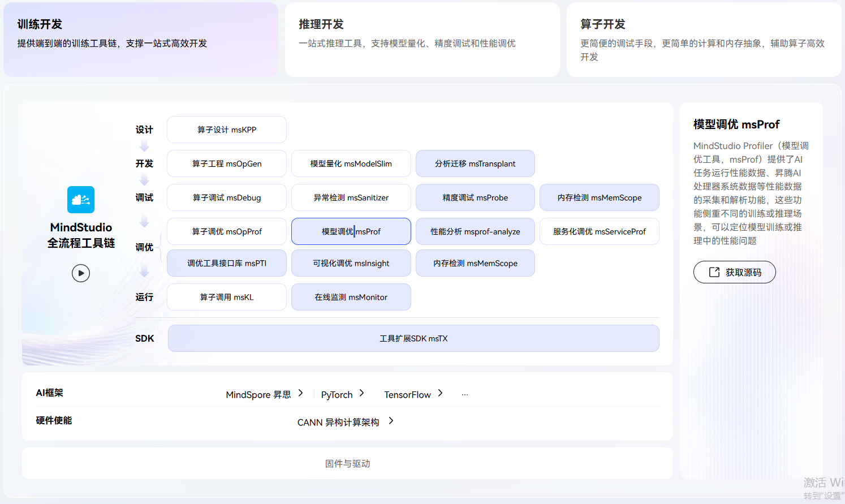This screenshot has width=845, height=504.
Task: Click the 调试 stage label
Action: [144, 197]
